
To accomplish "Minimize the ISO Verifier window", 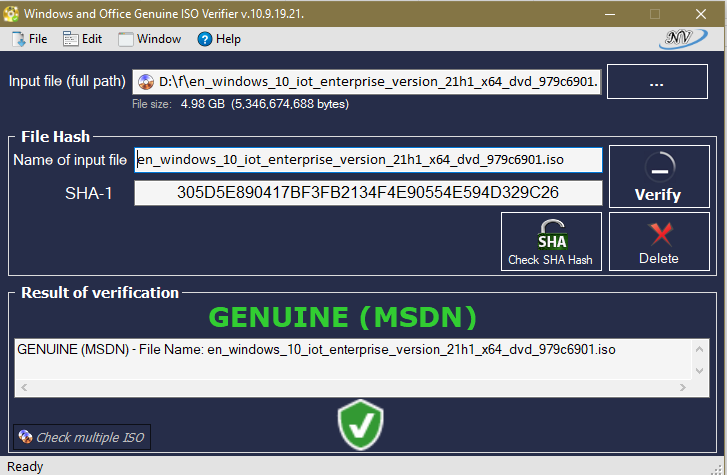I will pyautogui.click(x=610, y=14).
